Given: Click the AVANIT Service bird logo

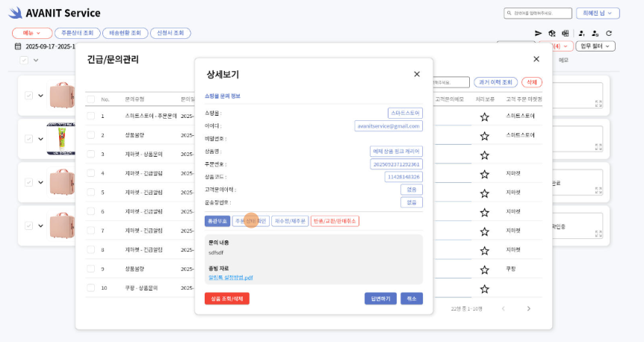Looking at the screenshot, I should [x=16, y=13].
